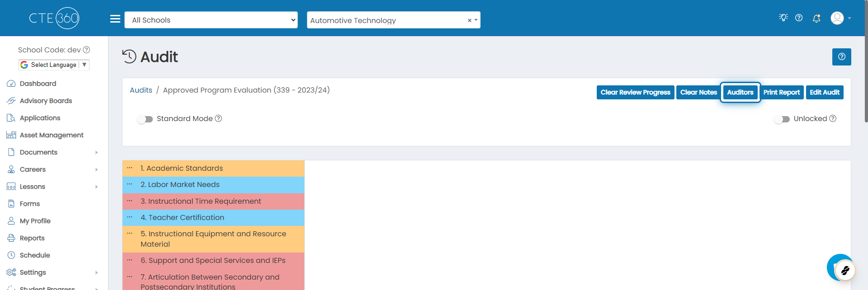Open Forms page
Image resolution: width=868 pixels, height=290 pixels.
click(x=30, y=204)
